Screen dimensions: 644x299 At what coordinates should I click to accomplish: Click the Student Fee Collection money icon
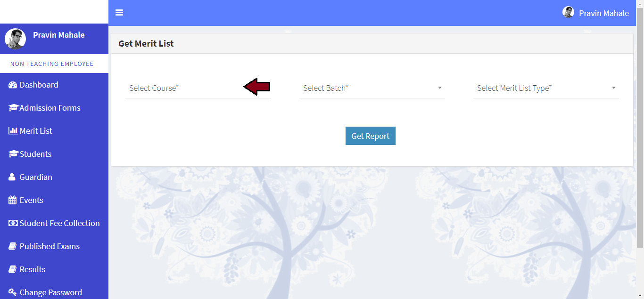(x=13, y=223)
